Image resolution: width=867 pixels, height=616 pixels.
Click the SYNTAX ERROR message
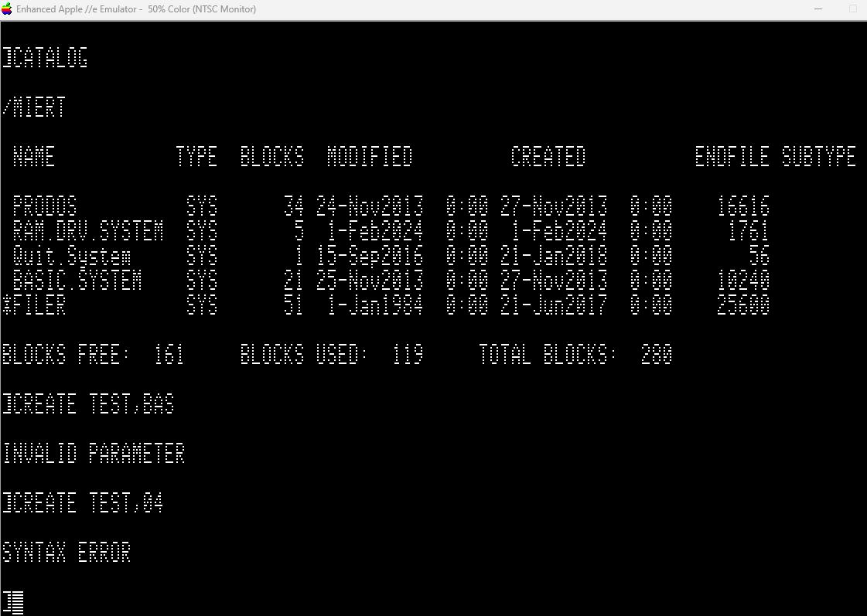[67, 552]
